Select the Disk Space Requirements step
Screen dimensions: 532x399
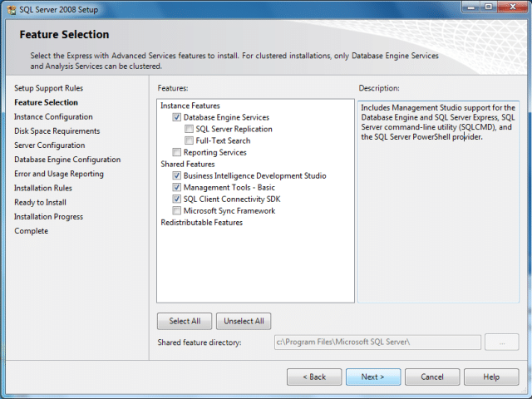pyautogui.click(x=57, y=131)
